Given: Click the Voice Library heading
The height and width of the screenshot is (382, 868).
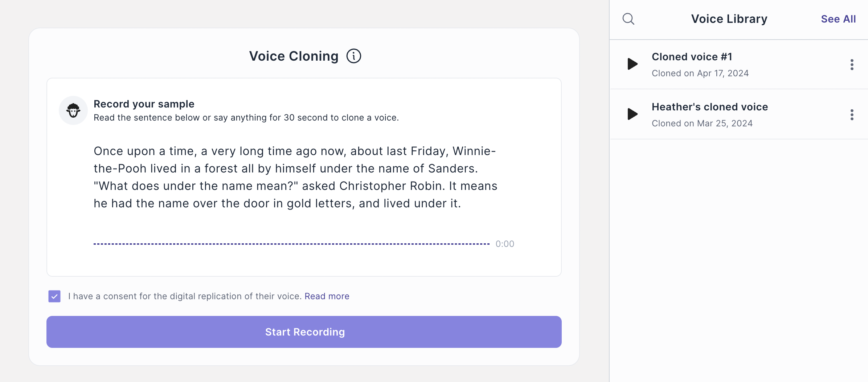Looking at the screenshot, I should click(x=729, y=19).
